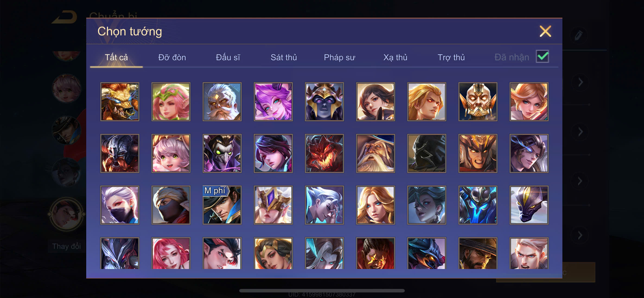Image resolution: width=644 pixels, height=298 pixels.
Task: Switch to the Đỡ đòn tab
Action: [x=172, y=57]
